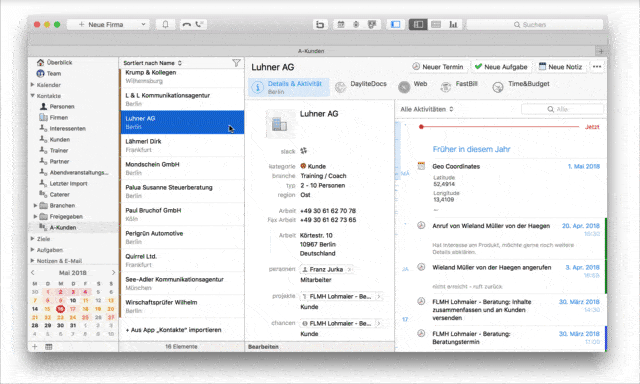Open the notifications bell in the toolbar
The width and height of the screenshot is (640, 384).
[x=165, y=24]
